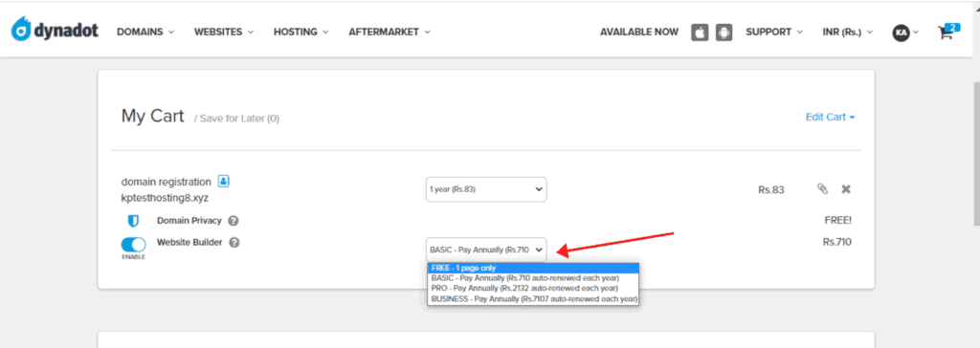980x348 pixels.
Task: Open the 1 year (Rs.83) duration dropdown
Action: 486,189
